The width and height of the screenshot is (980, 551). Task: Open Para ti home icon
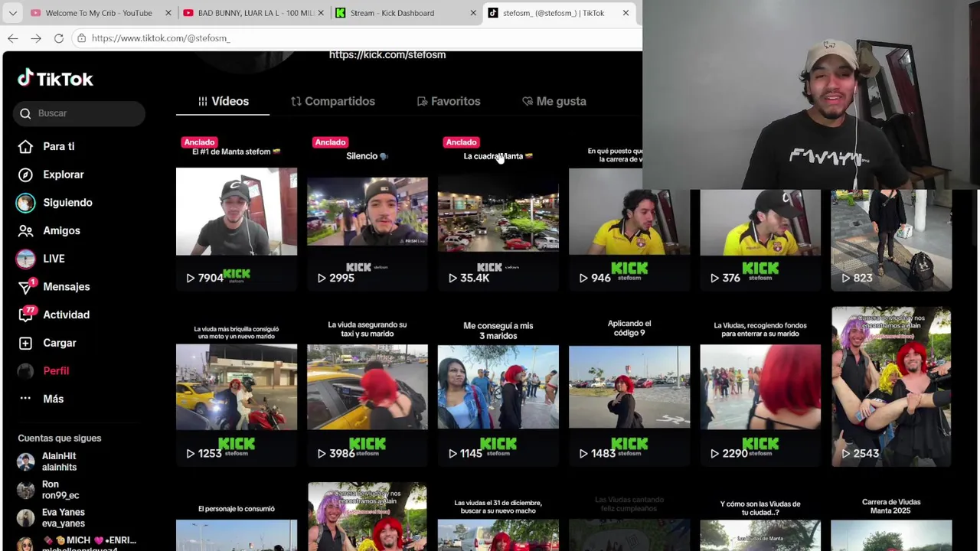[25, 146]
